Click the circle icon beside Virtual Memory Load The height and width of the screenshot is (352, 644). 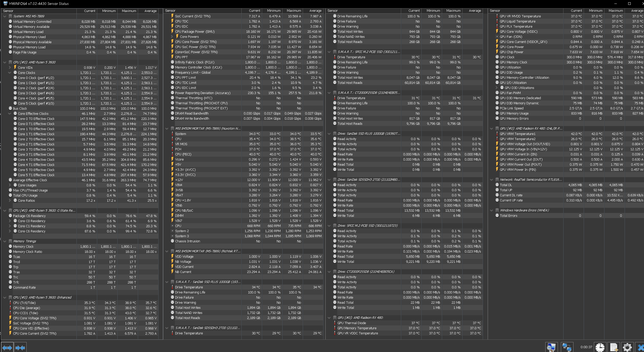pos(10,32)
